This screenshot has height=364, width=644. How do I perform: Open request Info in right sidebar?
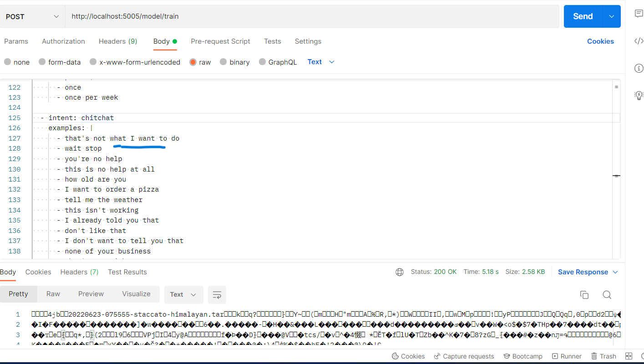tap(639, 68)
